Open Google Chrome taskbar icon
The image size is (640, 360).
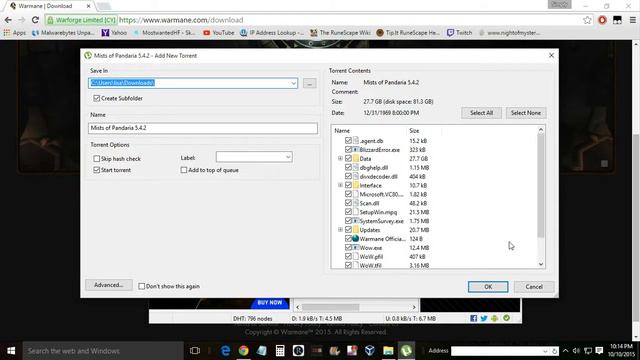coord(243,351)
